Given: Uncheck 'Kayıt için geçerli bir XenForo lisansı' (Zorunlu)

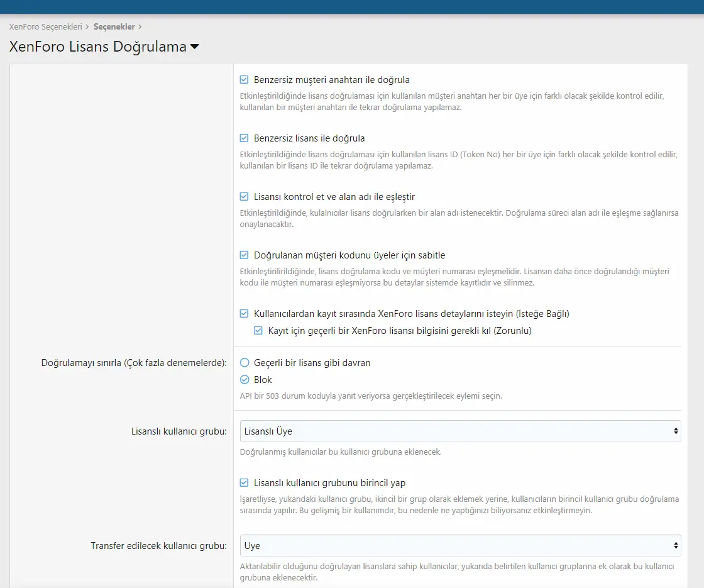Looking at the screenshot, I should coord(258,331).
